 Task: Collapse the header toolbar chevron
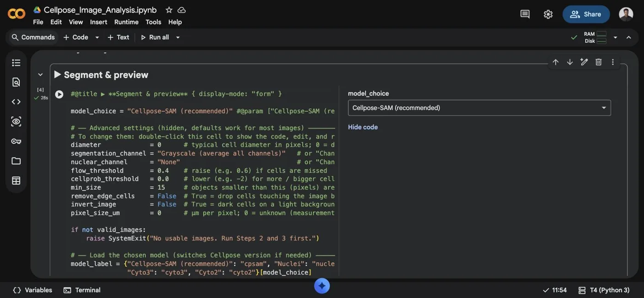click(629, 37)
